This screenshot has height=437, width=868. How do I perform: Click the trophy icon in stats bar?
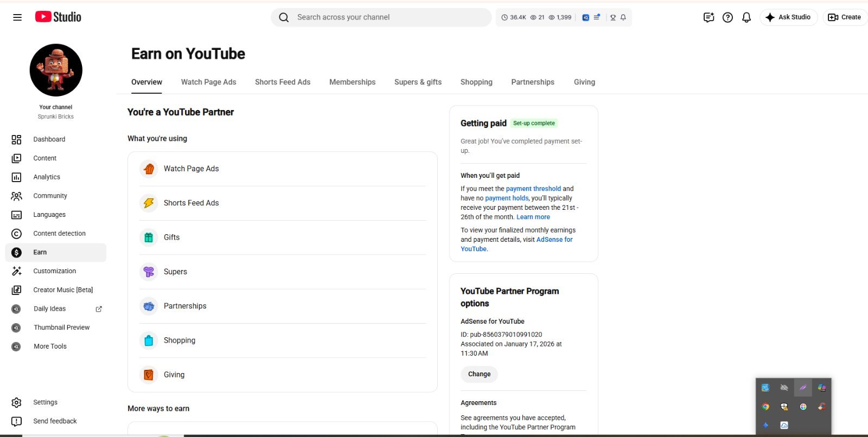point(613,17)
